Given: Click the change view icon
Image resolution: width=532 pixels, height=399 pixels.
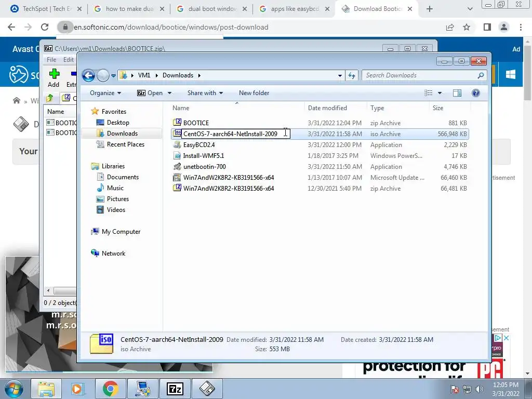Looking at the screenshot, I should point(429,93).
